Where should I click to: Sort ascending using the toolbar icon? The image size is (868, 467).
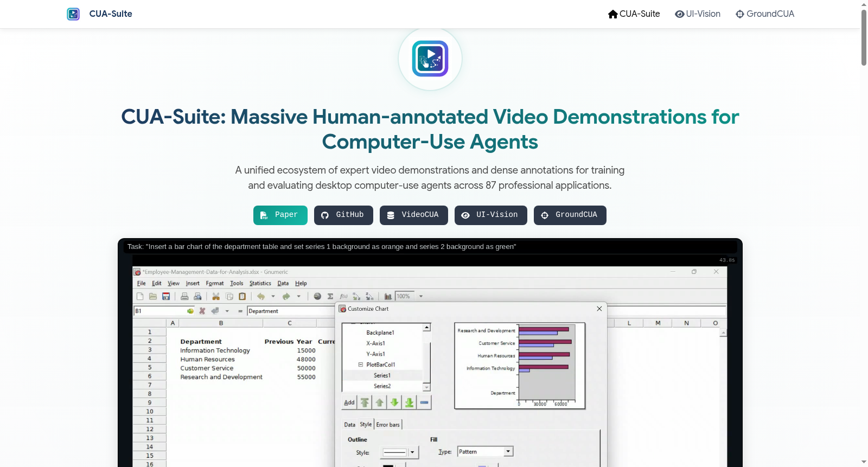coord(356,296)
